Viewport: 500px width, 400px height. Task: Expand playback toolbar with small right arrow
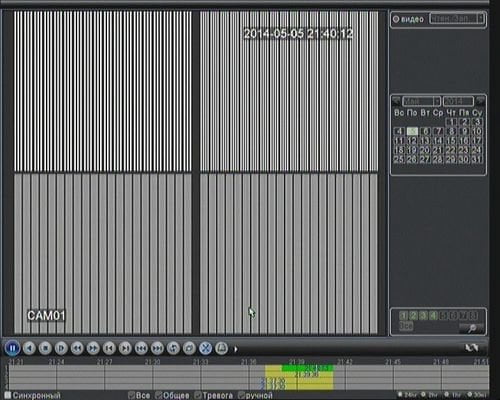point(236,349)
